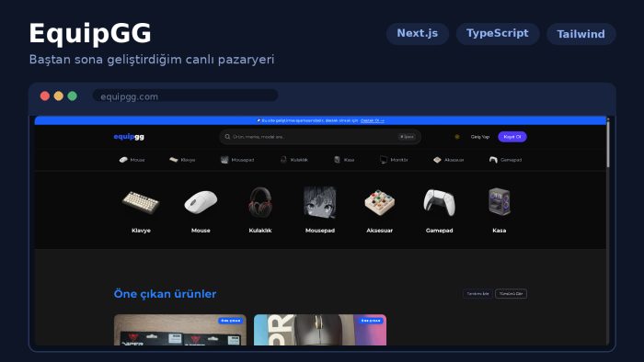The height and width of the screenshot is (362, 644).
Task: Click the equipgg logo in site header
Action: pyautogui.click(x=129, y=137)
